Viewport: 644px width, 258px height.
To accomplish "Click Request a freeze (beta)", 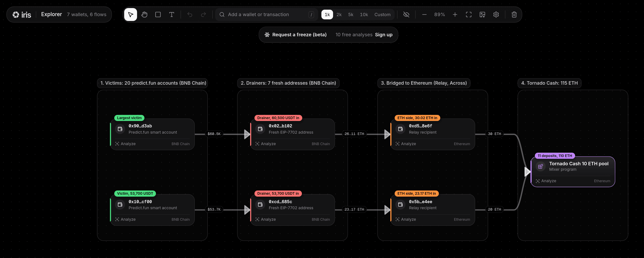I will click(295, 34).
